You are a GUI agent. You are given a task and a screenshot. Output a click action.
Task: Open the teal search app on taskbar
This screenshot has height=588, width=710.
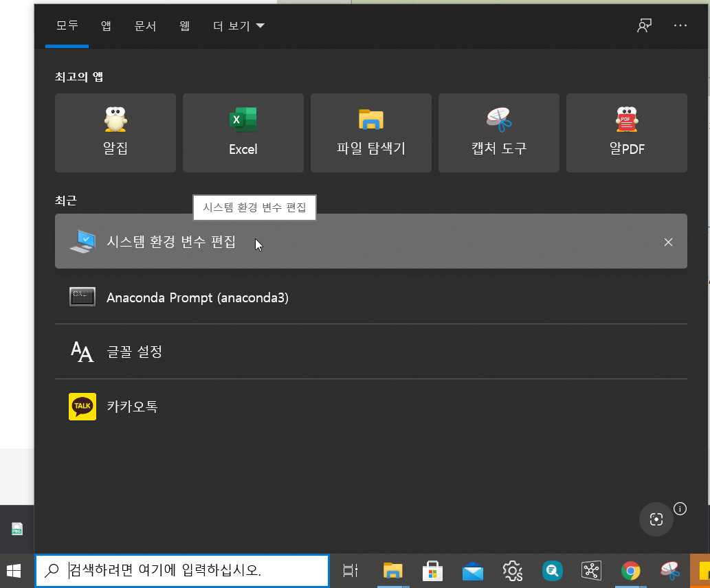point(553,571)
